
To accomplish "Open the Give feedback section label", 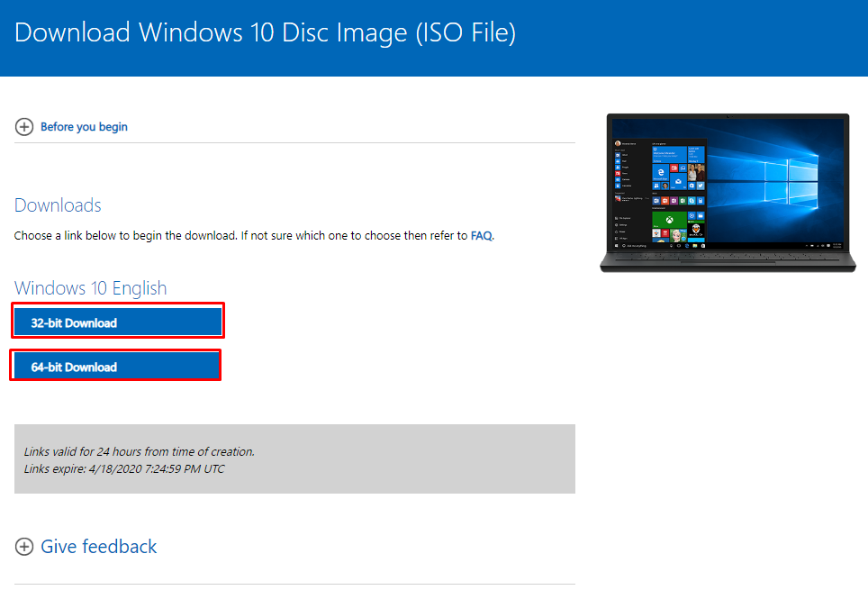I will pyautogui.click(x=98, y=546).
